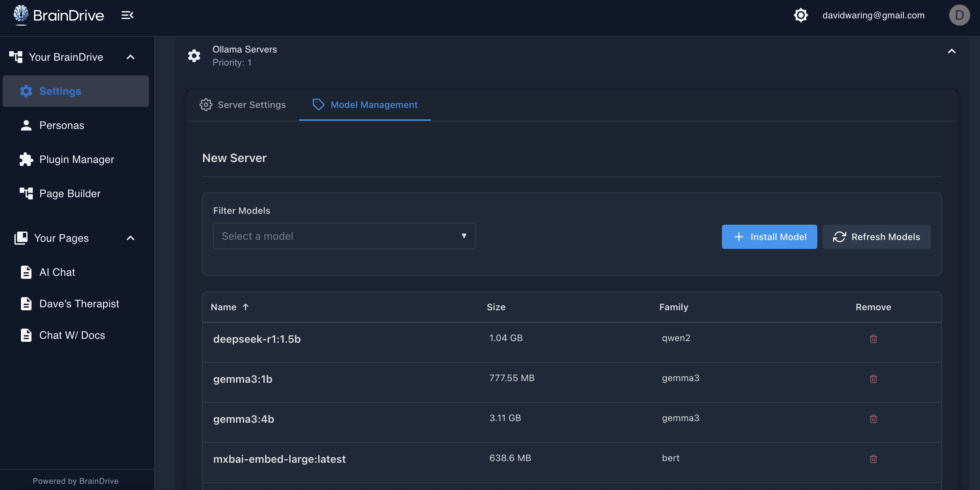Open Plugin Manager from the sidebar
This screenshot has width=980, height=490.
(x=76, y=159)
